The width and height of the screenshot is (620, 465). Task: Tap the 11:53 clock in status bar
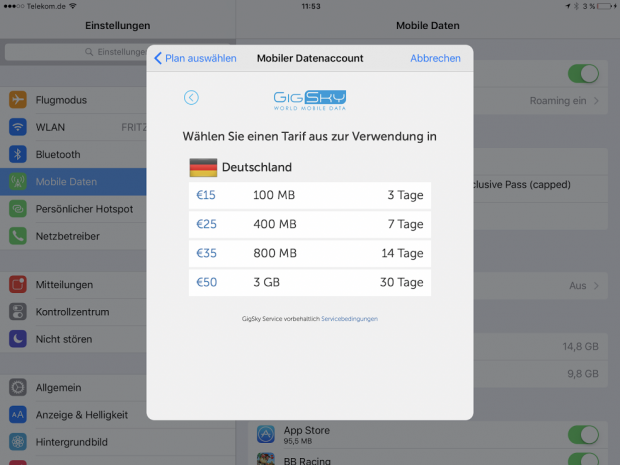pos(311,6)
